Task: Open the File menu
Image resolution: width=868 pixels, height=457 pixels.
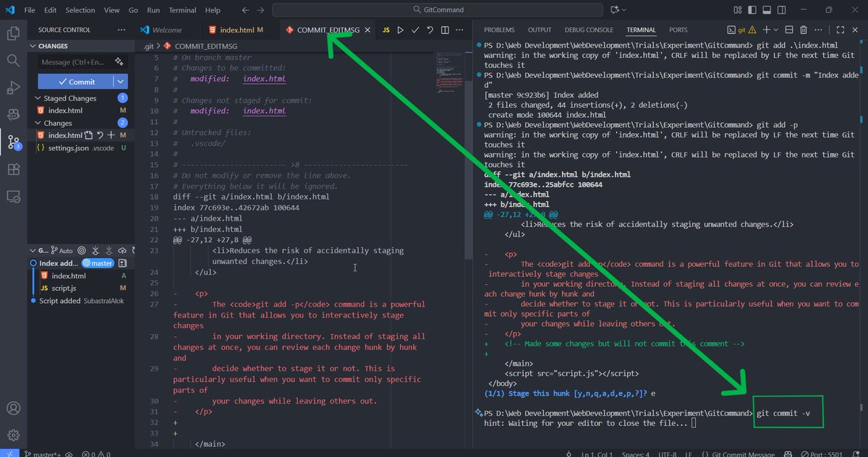Action: (30, 10)
